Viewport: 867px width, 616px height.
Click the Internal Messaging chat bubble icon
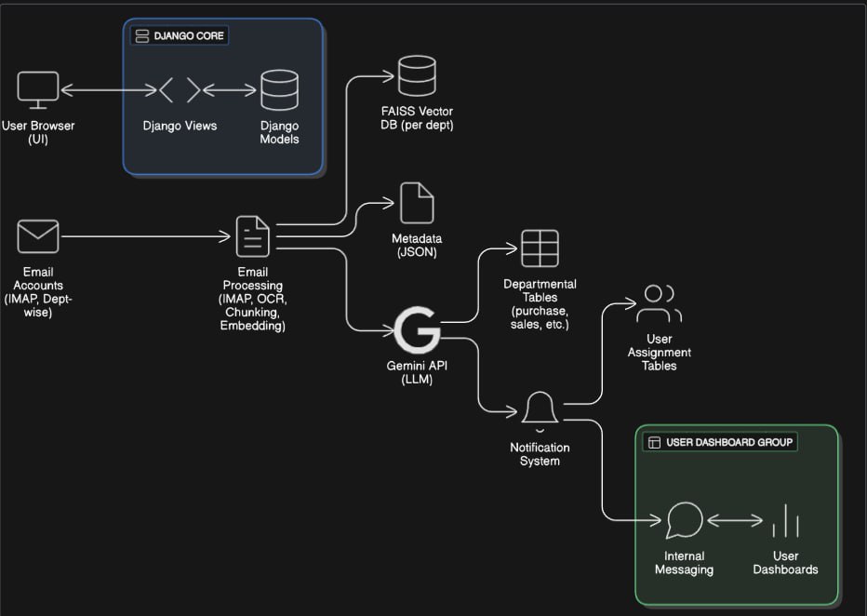pos(684,520)
